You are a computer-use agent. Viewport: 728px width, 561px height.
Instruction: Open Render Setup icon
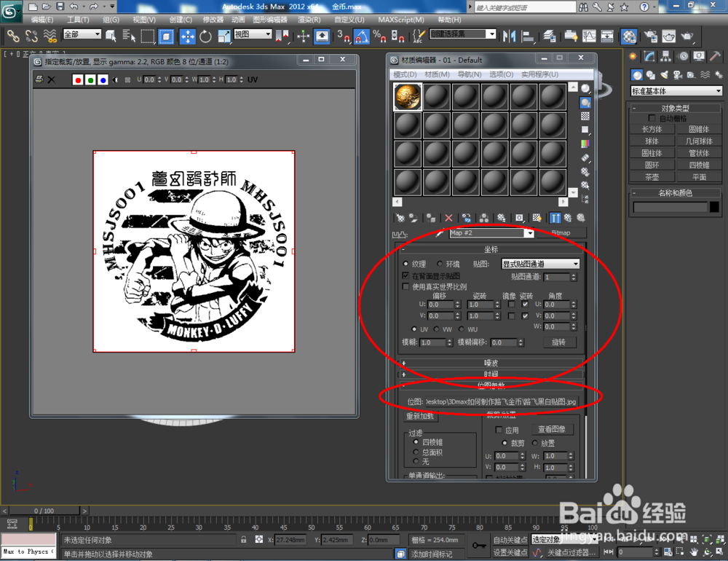point(651,36)
